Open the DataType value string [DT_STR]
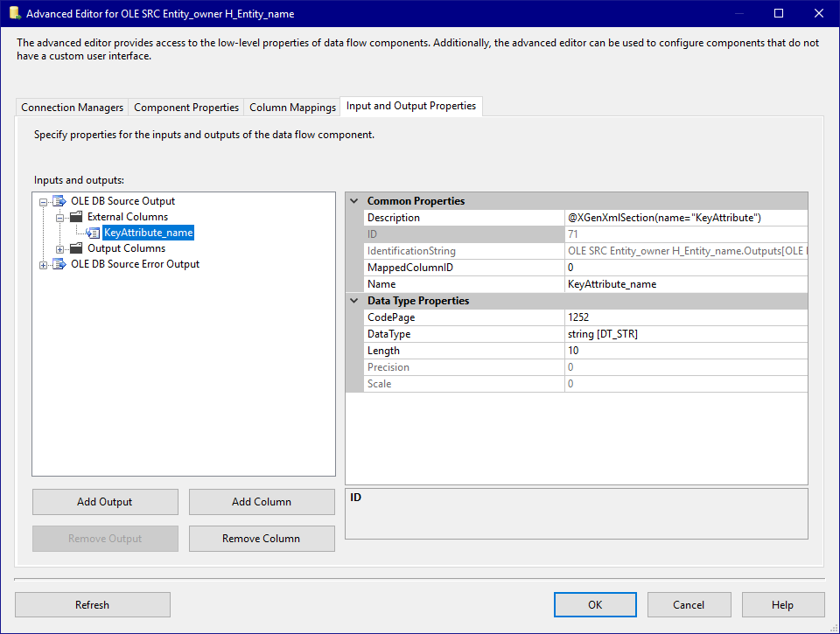 (x=686, y=333)
